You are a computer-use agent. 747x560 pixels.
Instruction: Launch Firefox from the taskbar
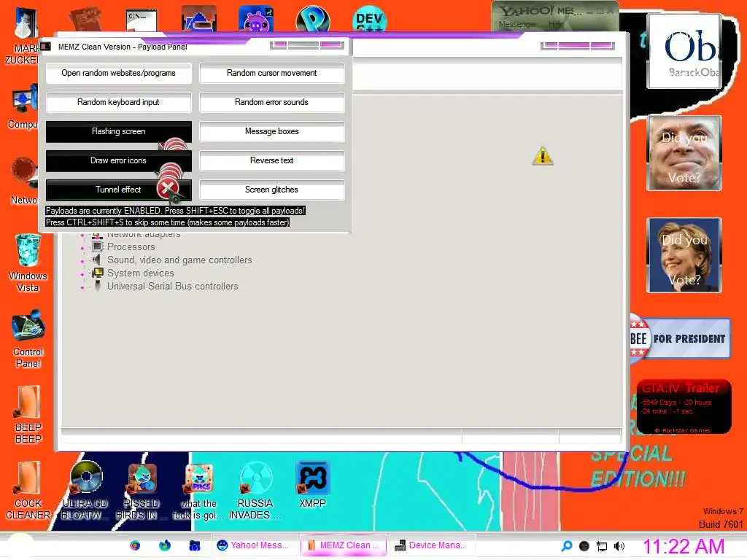[165, 545]
